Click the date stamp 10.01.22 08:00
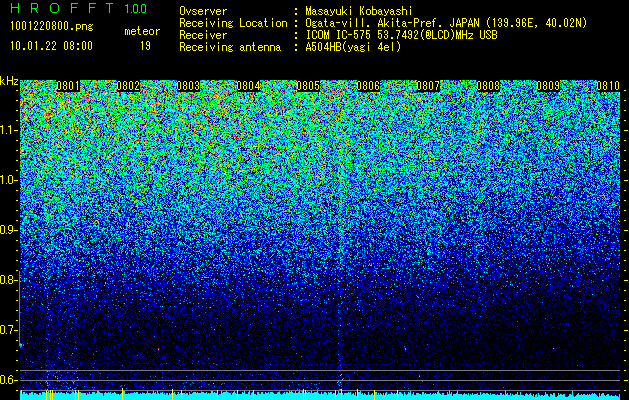The image size is (629, 400). click(x=51, y=46)
